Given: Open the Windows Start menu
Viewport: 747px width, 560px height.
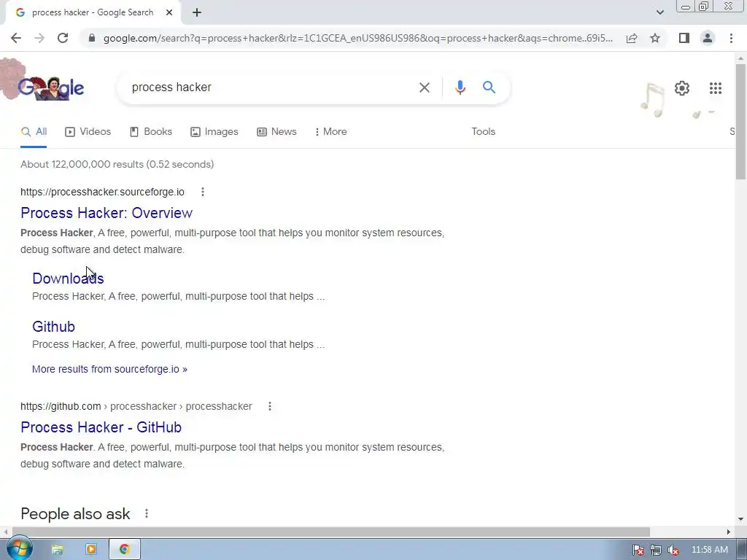Looking at the screenshot, I should coord(19,548).
